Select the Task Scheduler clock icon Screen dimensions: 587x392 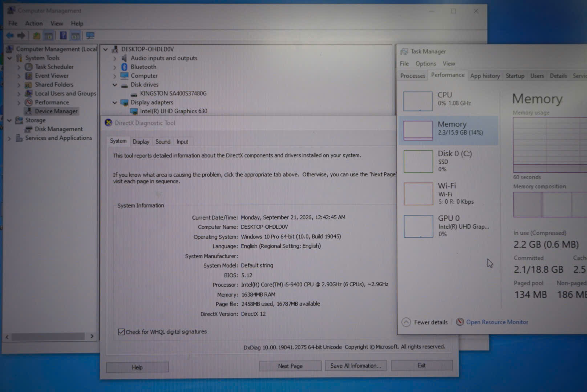tap(29, 67)
